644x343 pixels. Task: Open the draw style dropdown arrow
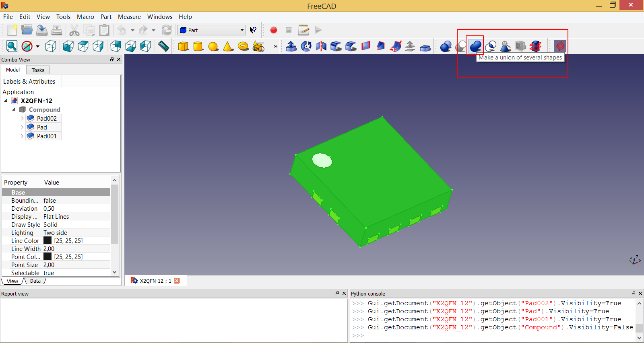pyautogui.click(x=37, y=46)
